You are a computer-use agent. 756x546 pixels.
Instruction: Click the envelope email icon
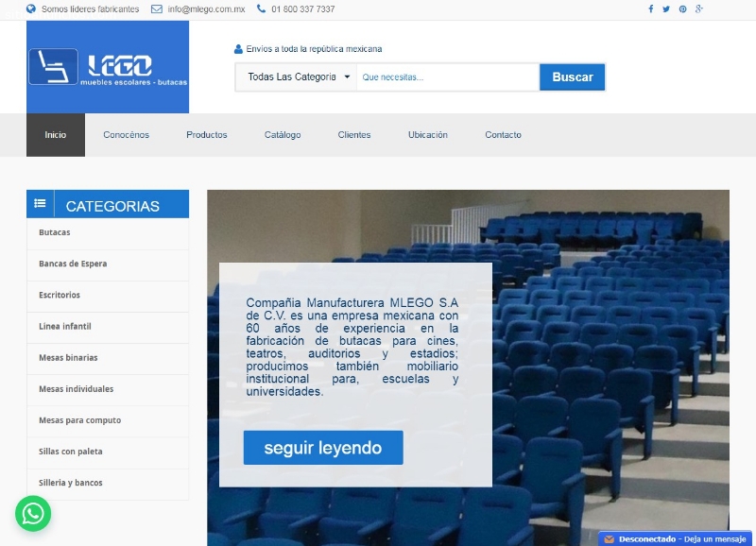157,9
